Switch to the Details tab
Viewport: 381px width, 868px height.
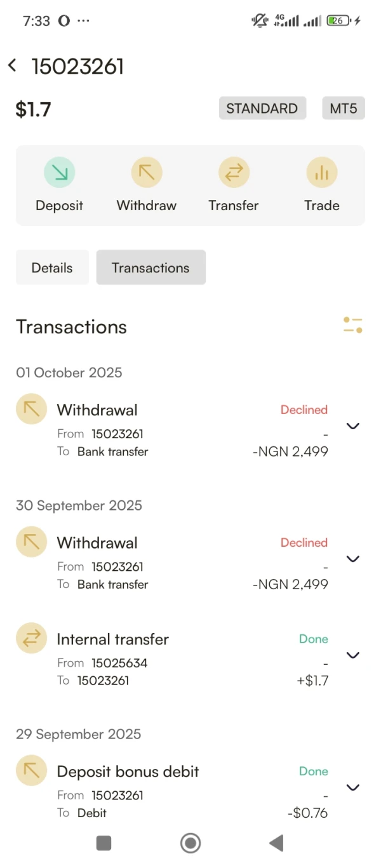pyautogui.click(x=52, y=268)
